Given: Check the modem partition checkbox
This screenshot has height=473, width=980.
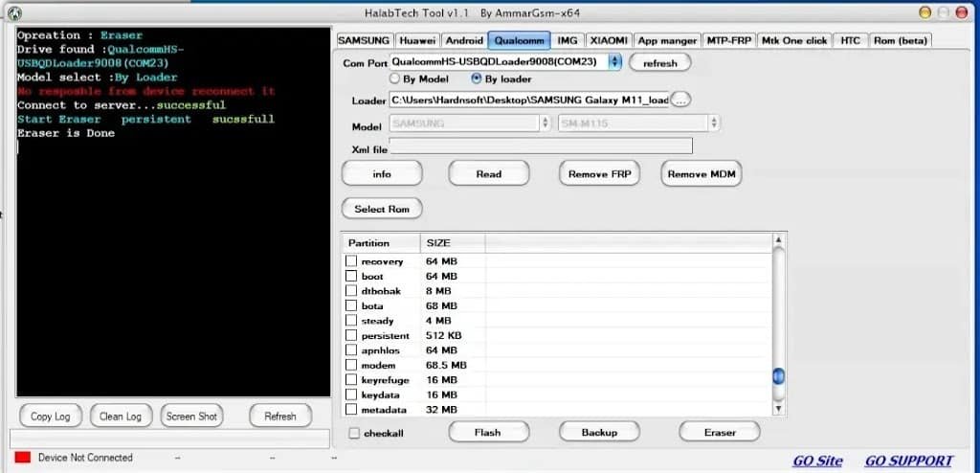Looking at the screenshot, I should click(x=351, y=365).
